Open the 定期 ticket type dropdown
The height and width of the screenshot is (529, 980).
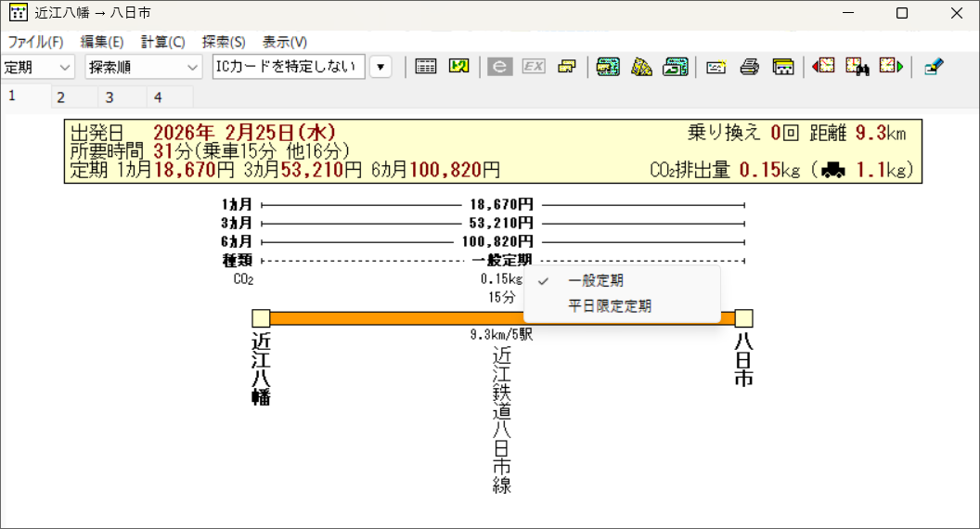(37, 67)
